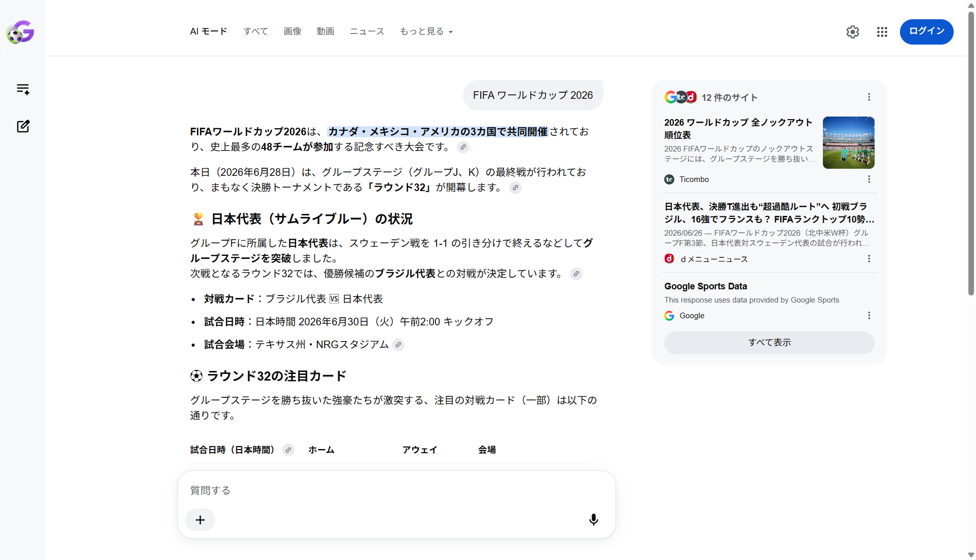Open AI mode history panel icon
The width and height of the screenshot is (976, 560).
click(23, 89)
